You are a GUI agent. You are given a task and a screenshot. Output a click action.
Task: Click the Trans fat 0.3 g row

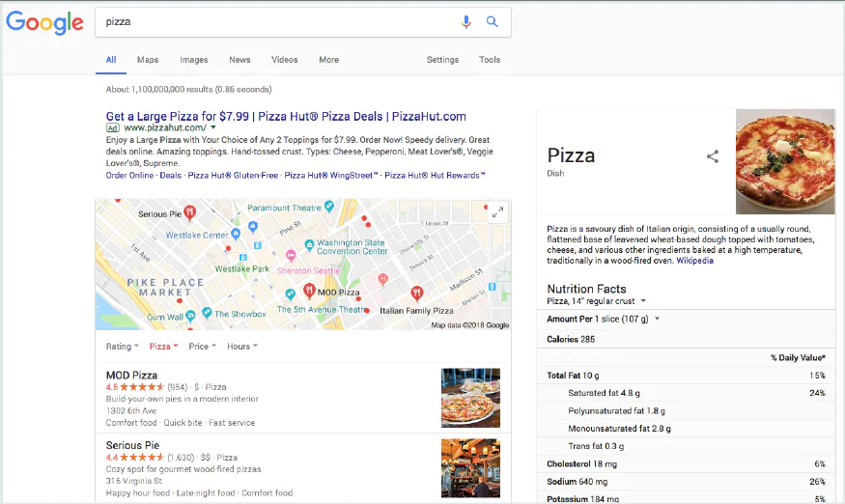686,446
